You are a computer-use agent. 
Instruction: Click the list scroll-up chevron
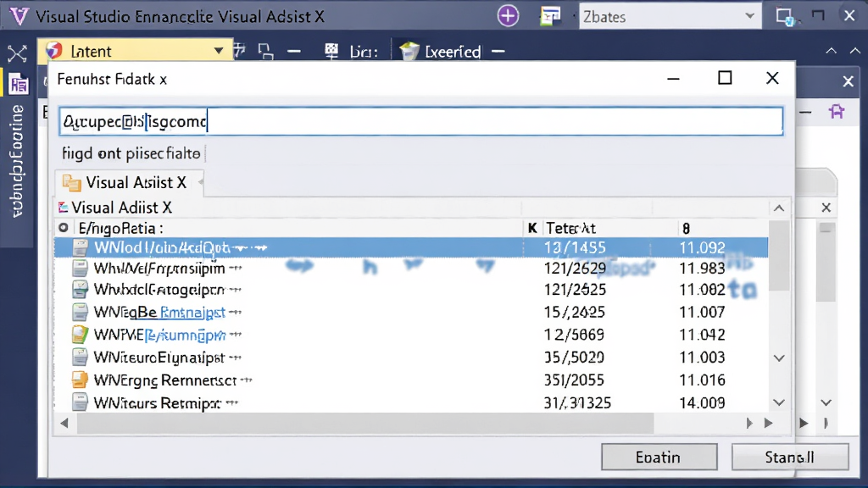tap(779, 208)
